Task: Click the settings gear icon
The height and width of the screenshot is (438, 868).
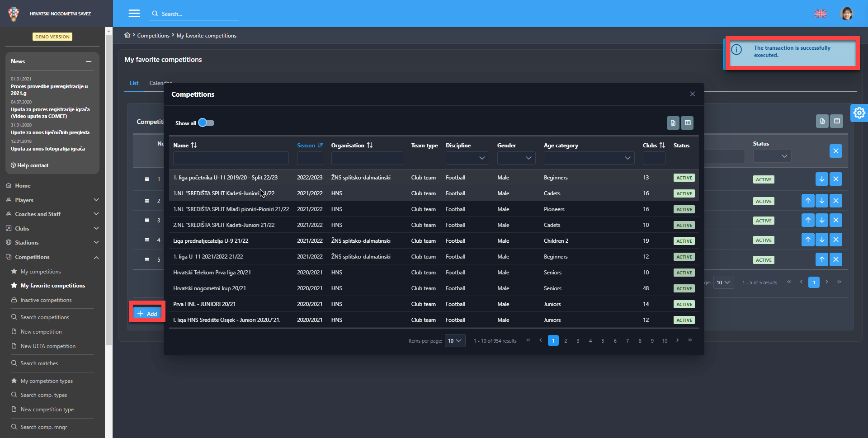Action: [x=859, y=113]
